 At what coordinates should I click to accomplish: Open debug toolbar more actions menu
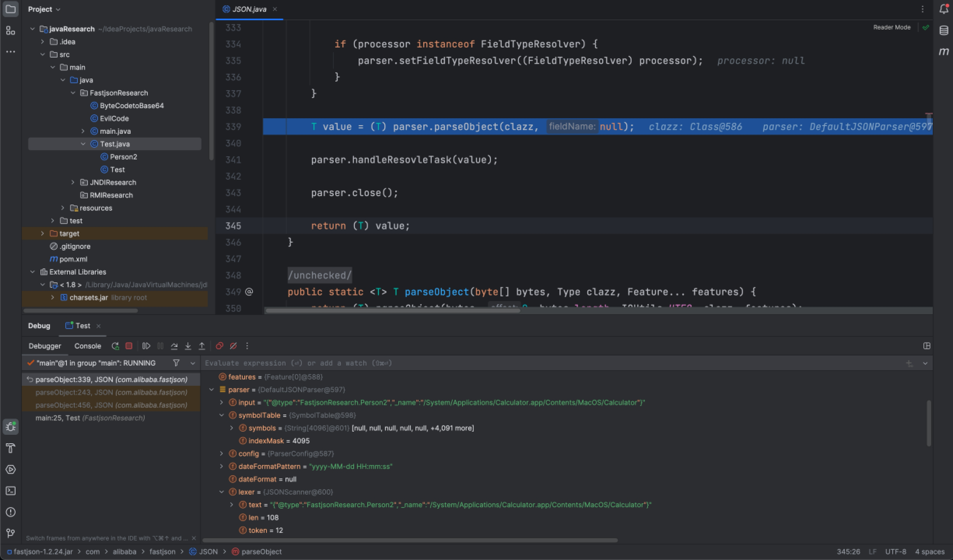coord(247,346)
